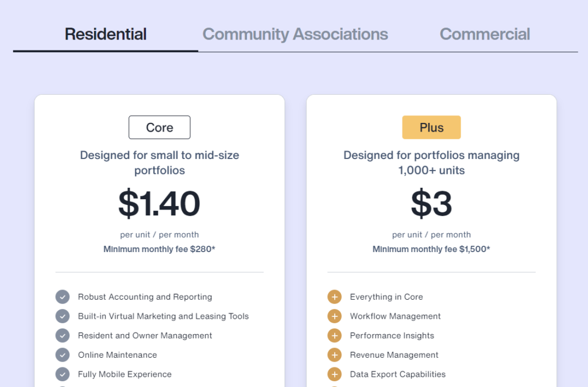Click plus icon next to Workflow Management
This screenshot has height=387, width=588.
(x=334, y=316)
